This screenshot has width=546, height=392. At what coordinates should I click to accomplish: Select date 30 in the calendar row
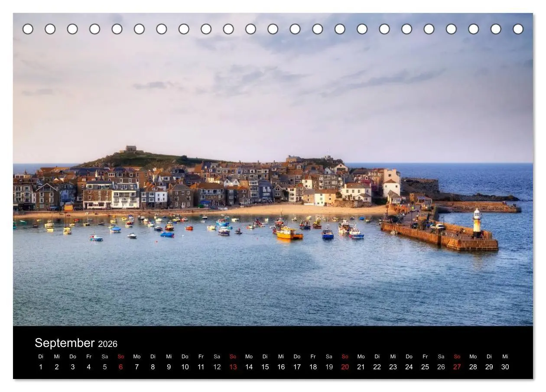505,367
